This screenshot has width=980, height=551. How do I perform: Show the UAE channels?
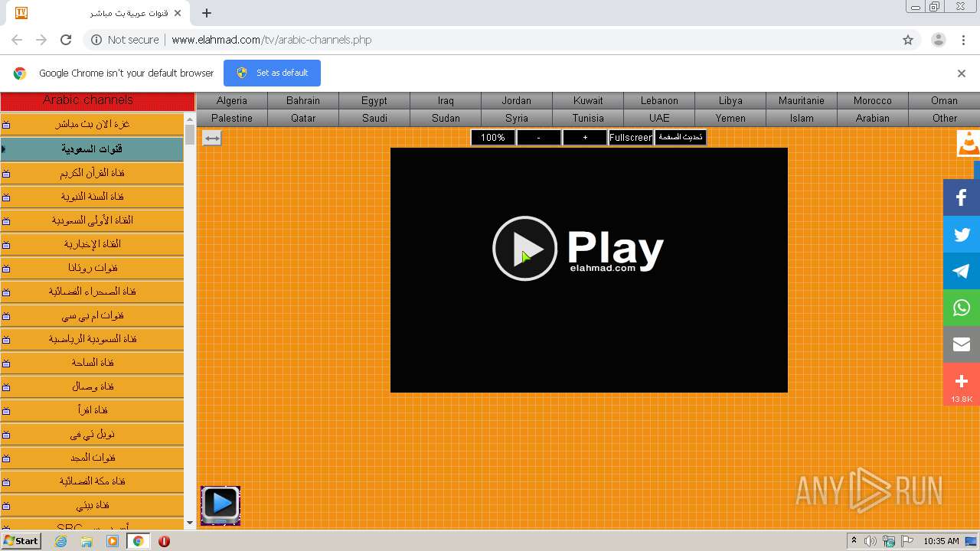659,118
